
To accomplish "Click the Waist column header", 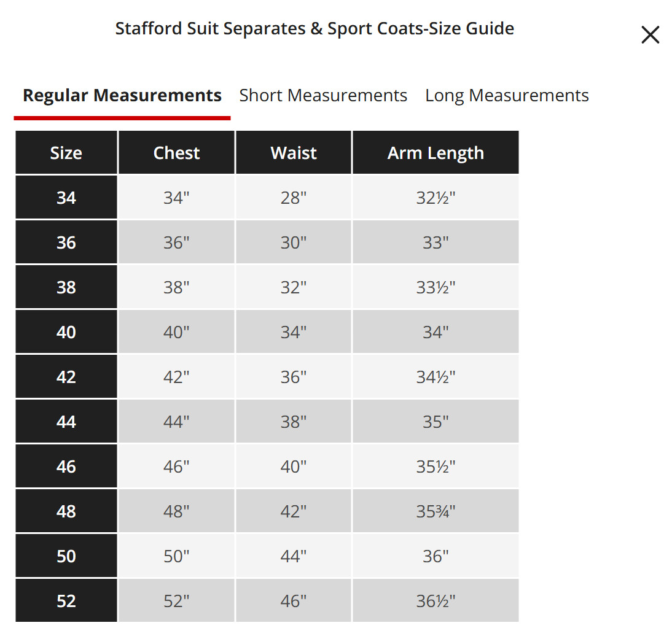I will [294, 153].
